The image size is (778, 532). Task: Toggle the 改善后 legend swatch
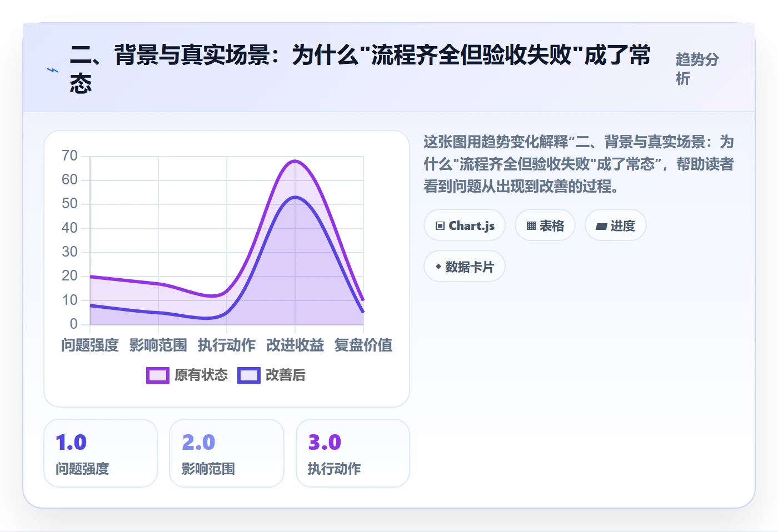click(249, 375)
